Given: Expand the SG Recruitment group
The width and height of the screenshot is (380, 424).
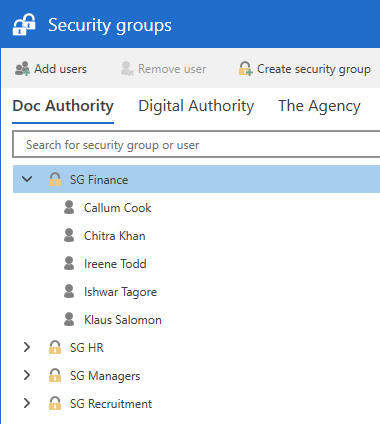Looking at the screenshot, I should pyautogui.click(x=27, y=403).
